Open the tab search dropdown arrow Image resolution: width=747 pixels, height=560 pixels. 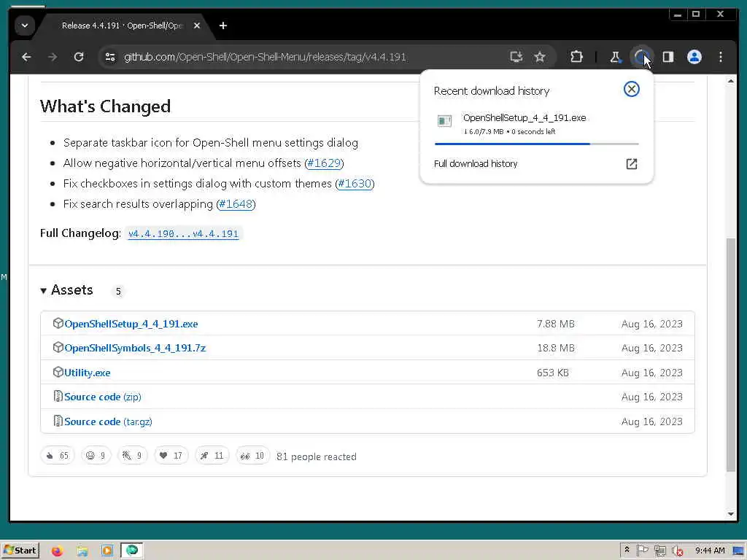click(x=25, y=26)
